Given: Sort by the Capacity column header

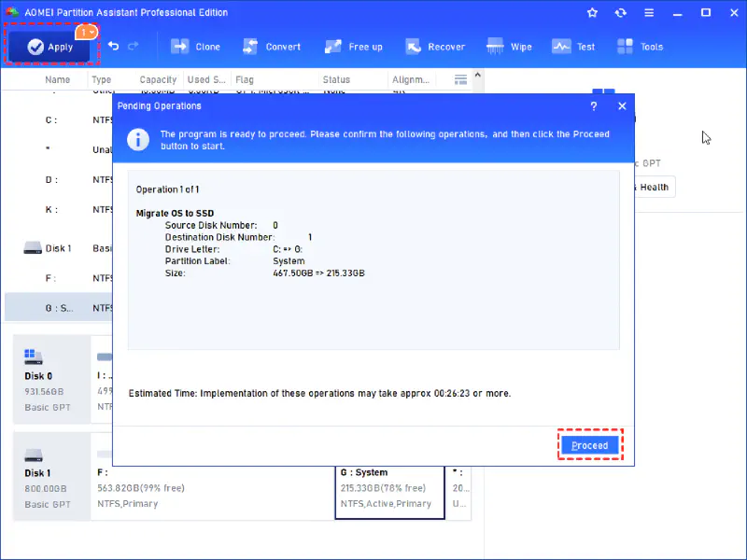Looking at the screenshot, I should 158,80.
